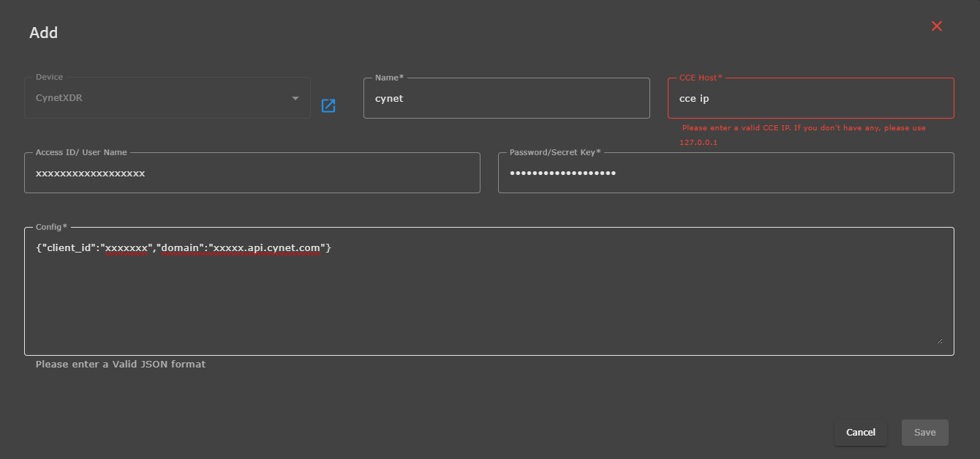Grab the Config textarea resize handle

point(939,340)
